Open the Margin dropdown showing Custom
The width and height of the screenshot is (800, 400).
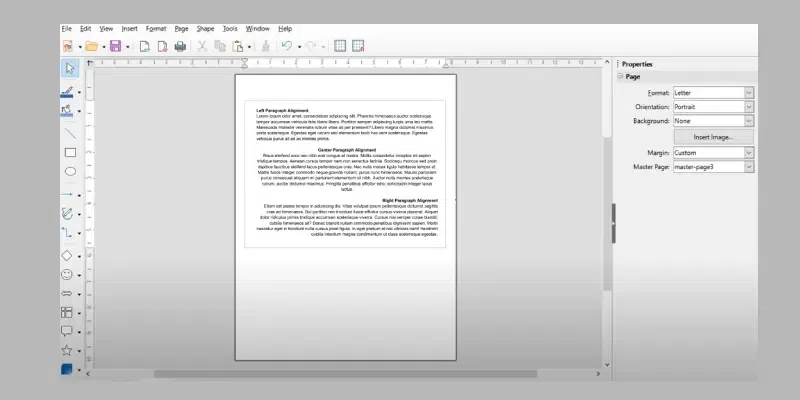pyautogui.click(x=713, y=153)
